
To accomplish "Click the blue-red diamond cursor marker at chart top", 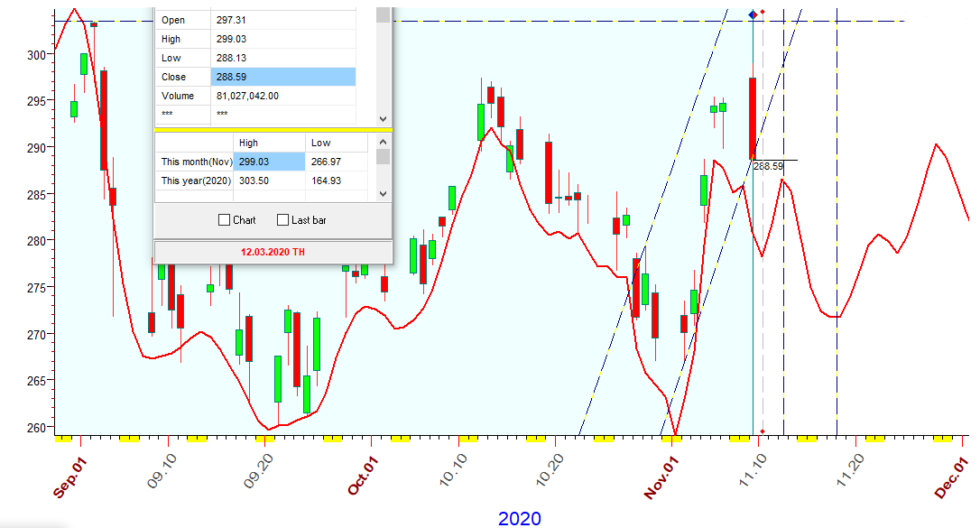I will (753, 14).
